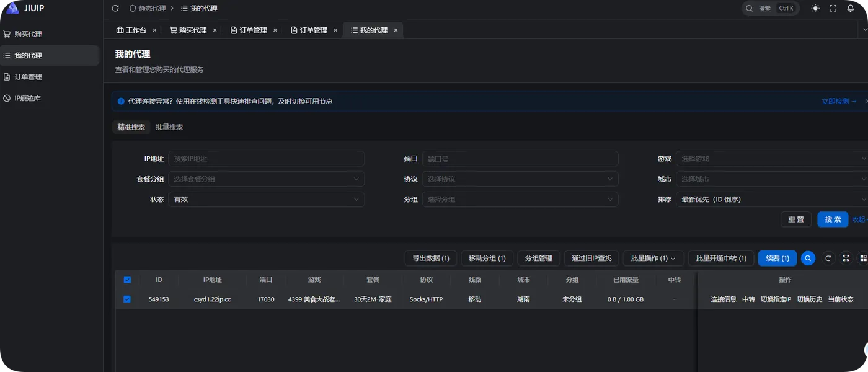868x372 pixels.
Task: Click the 30天2M-家庭 package cell
Action: pyautogui.click(x=373, y=299)
